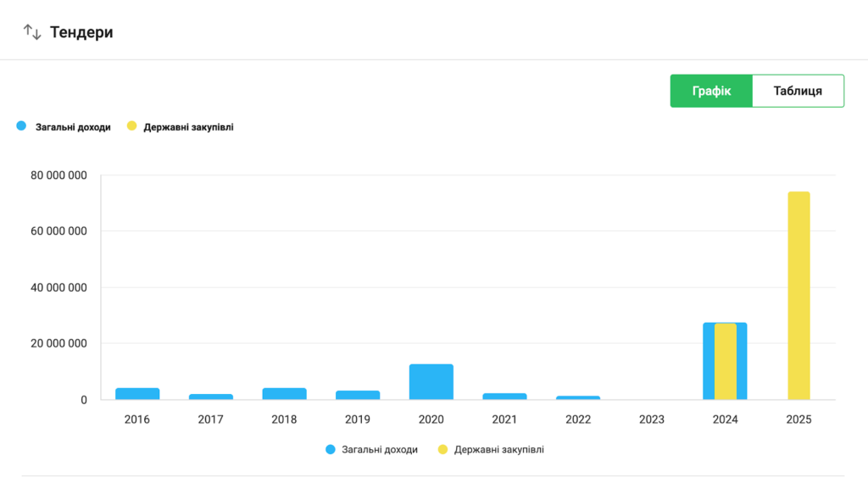Image resolution: width=868 pixels, height=483 pixels.
Task: Select the blue bar for 2016
Action: click(x=137, y=394)
